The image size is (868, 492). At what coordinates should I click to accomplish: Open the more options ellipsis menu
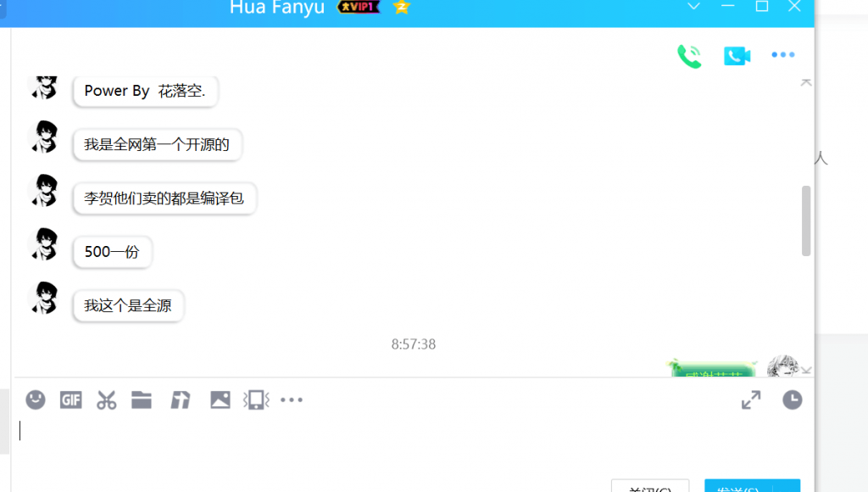pyautogui.click(x=782, y=54)
